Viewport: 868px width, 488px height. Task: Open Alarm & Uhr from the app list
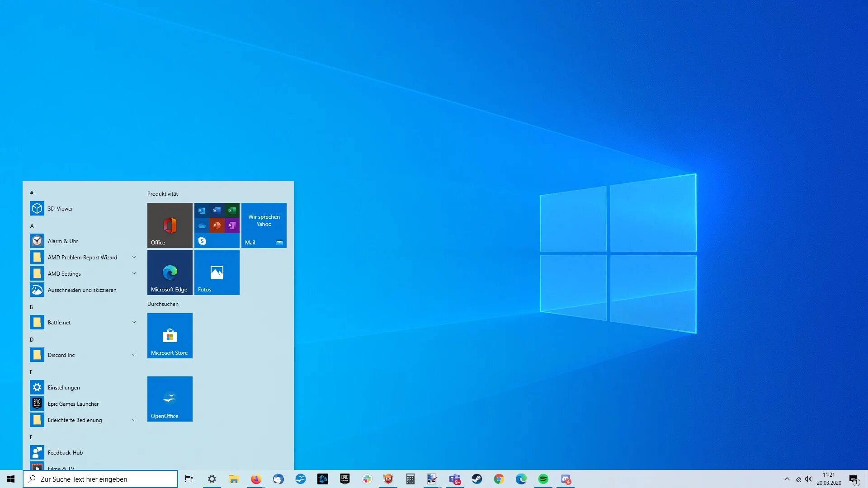pos(63,241)
